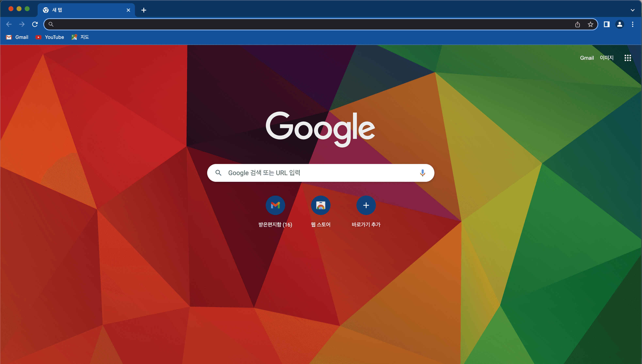642x364 pixels.
Task: Open the Google apps grid
Action: tap(627, 58)
